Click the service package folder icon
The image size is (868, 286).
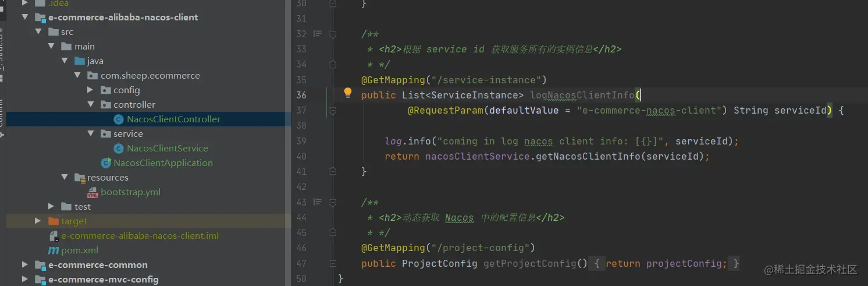coord(105,134)
